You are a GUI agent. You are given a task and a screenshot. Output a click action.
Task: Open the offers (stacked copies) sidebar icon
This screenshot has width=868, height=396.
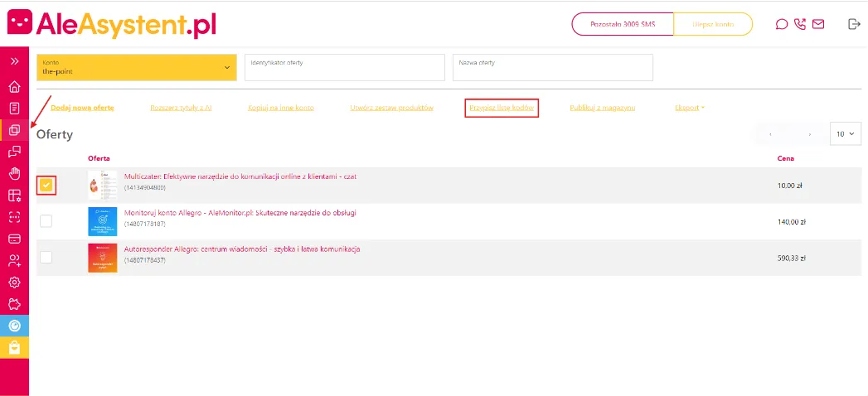[14, 130]
